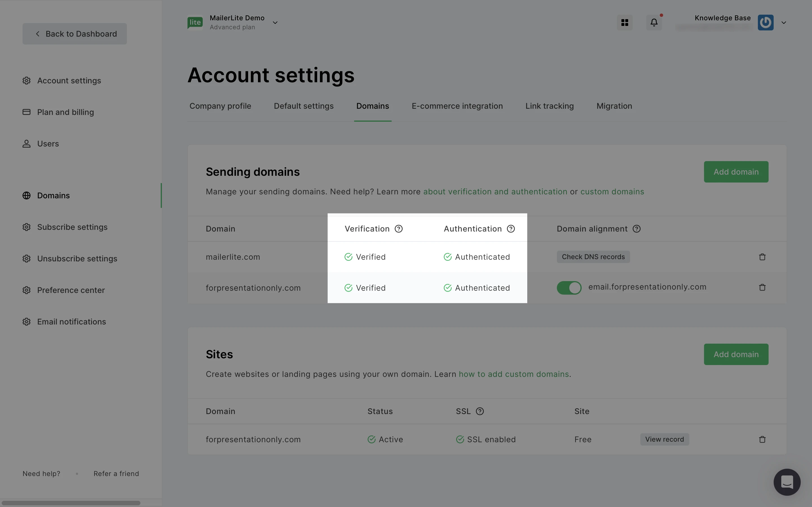Click trash icon for email.forpresentationonly.com row
812x507 pixels.
tap(762, 287)
